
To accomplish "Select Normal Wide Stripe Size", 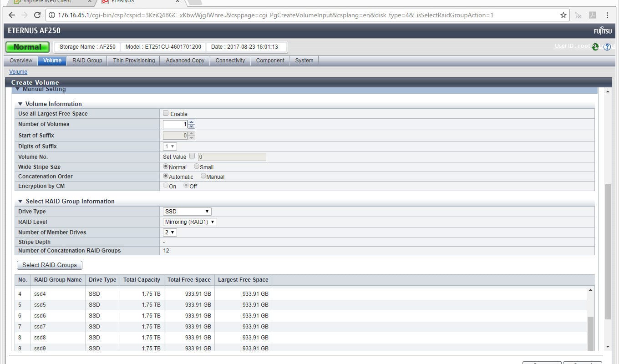I will coord(166,167).
